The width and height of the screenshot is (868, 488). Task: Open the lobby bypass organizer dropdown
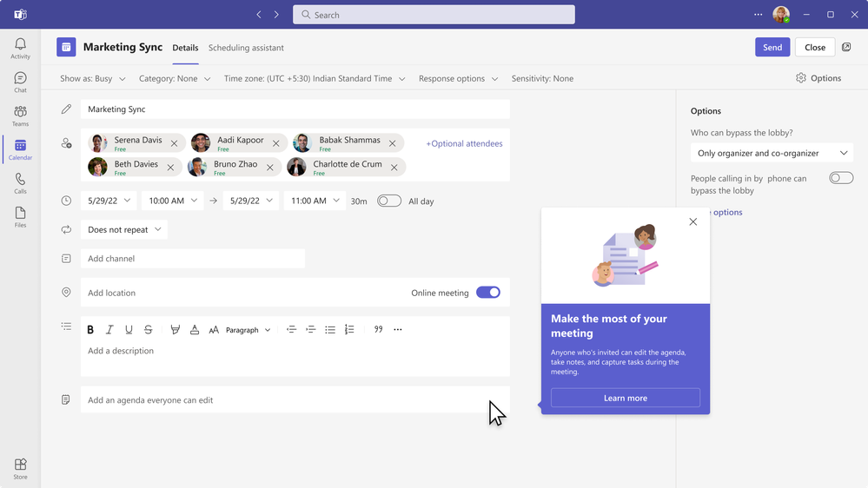click(x=772, y=154)
